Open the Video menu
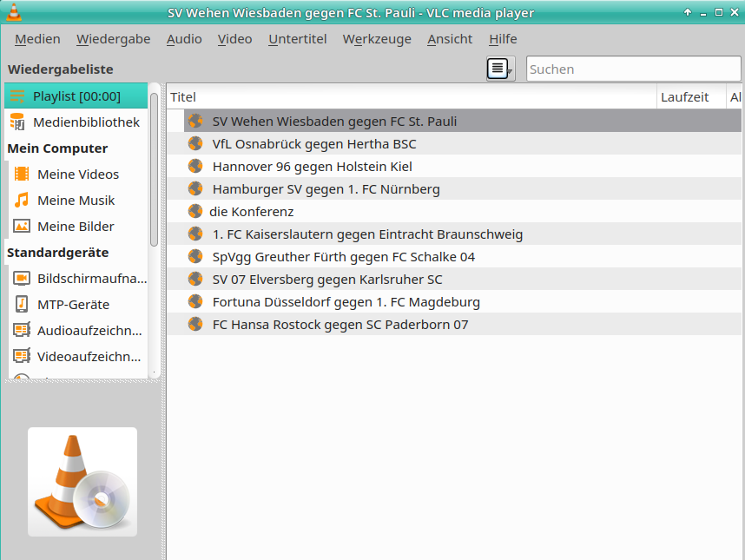The image size is (745, 560). pyautogui.click(x=234, y=39)
